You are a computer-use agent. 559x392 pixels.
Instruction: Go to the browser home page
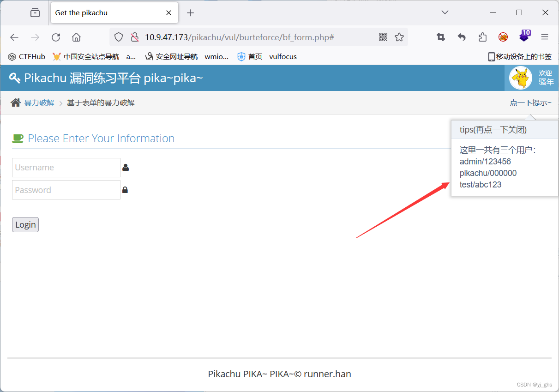[x=77, y=37]
